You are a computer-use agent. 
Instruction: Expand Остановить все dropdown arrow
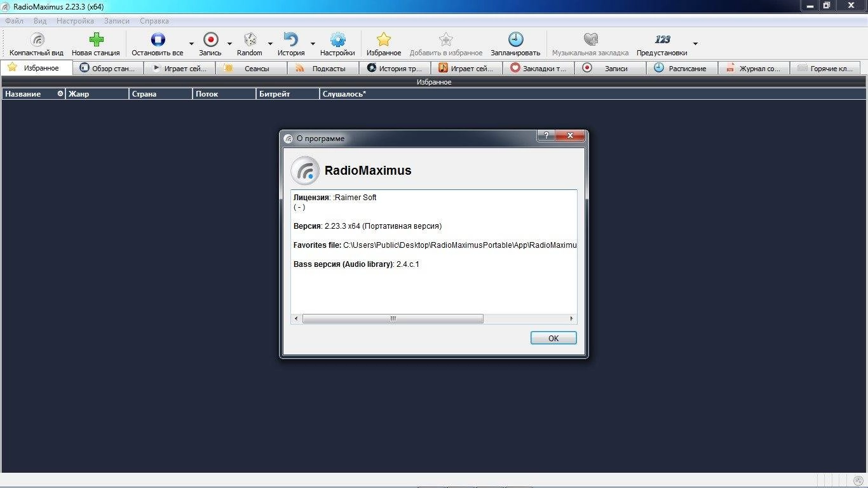pyautogui.click(x=191, y=44)
